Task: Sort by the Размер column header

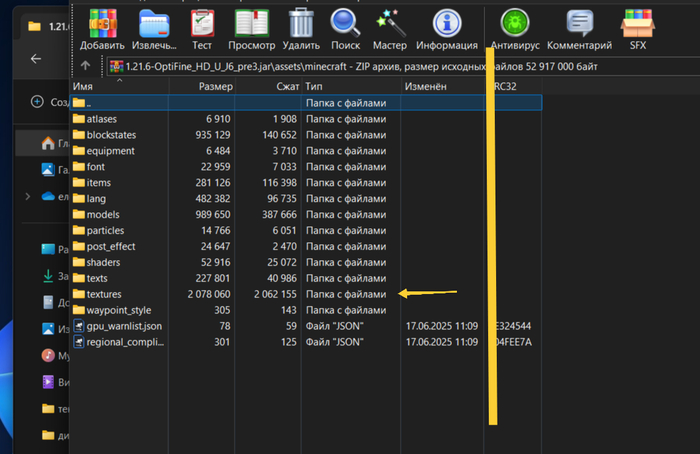Action: (x=215, y=87)
